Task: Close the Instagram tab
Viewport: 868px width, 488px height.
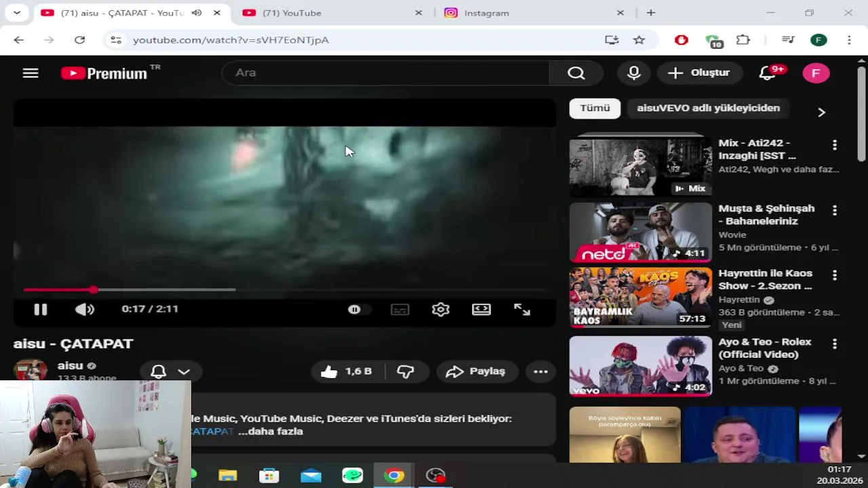Action: [x=620, y=13]
